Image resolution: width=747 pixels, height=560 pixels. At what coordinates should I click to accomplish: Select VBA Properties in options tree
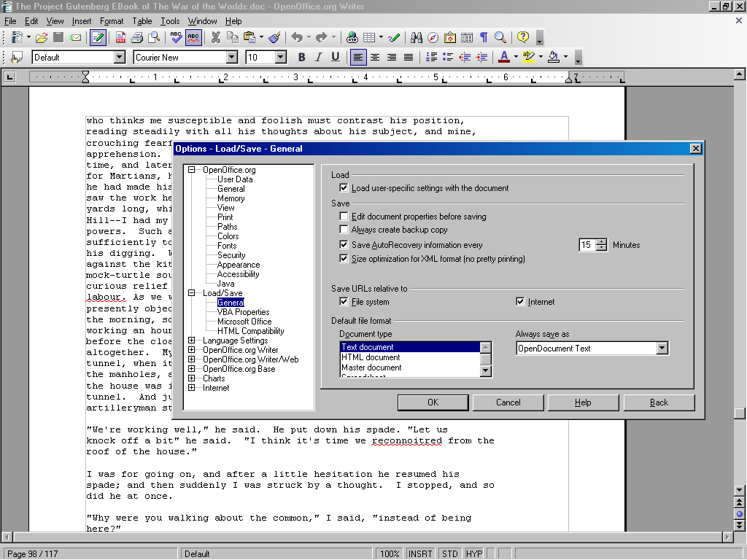243,312
